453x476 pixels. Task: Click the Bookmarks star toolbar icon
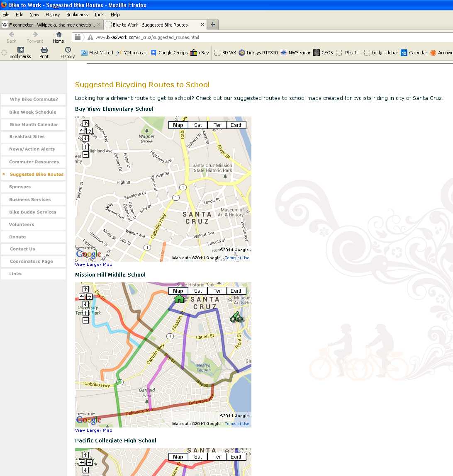(20, 50)
